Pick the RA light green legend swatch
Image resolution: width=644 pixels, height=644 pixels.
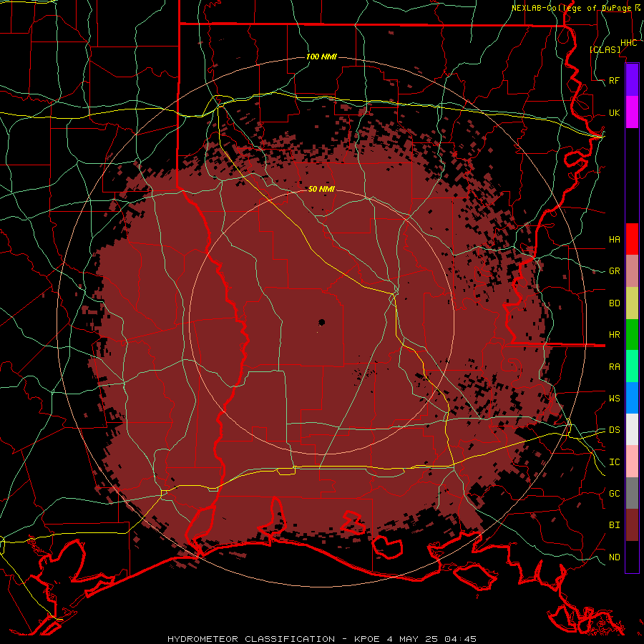[x=632, y=366]
